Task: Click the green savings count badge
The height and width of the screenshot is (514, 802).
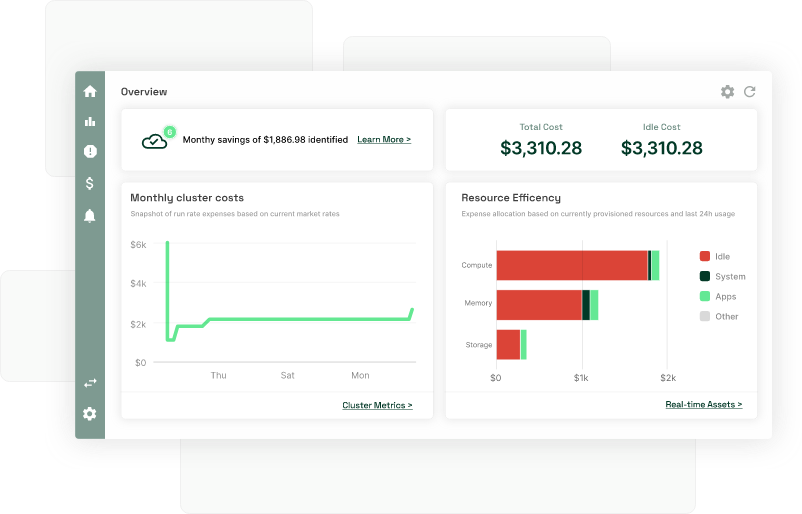Action: click(169, 132)
